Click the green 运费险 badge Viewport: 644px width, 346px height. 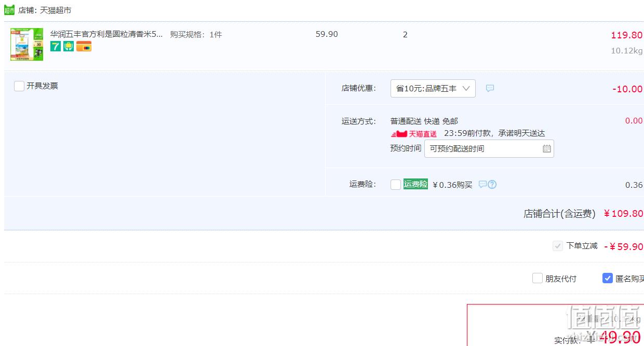415,184
